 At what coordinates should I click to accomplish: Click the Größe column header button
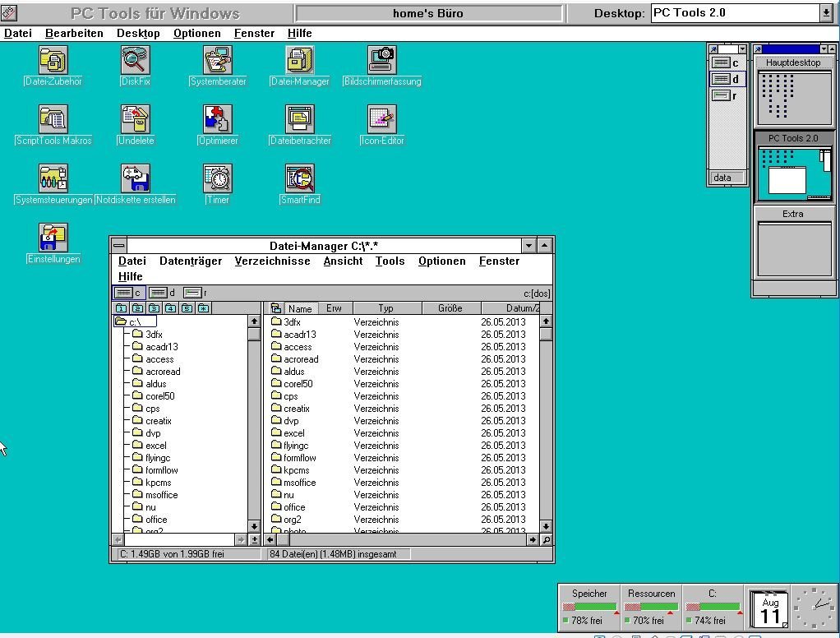[x=450, y=308]
